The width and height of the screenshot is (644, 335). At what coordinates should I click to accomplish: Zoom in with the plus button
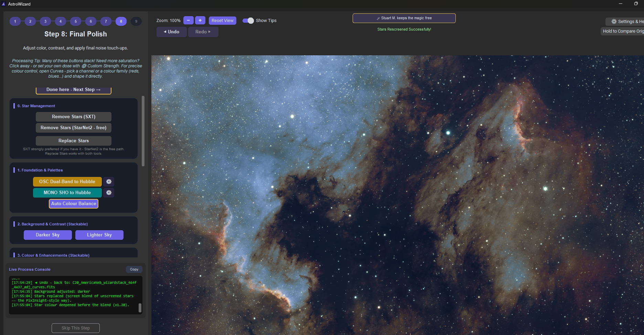point(200,20)
